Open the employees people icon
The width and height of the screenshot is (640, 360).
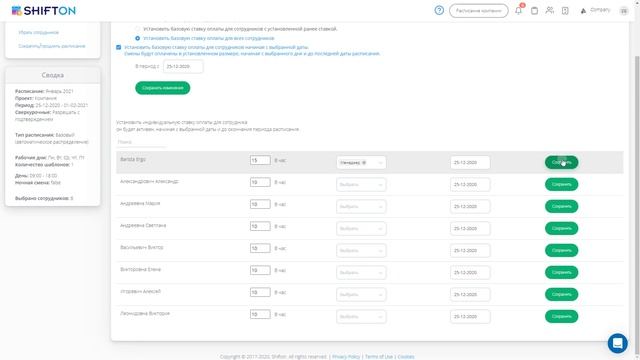[x=550, y=10]
